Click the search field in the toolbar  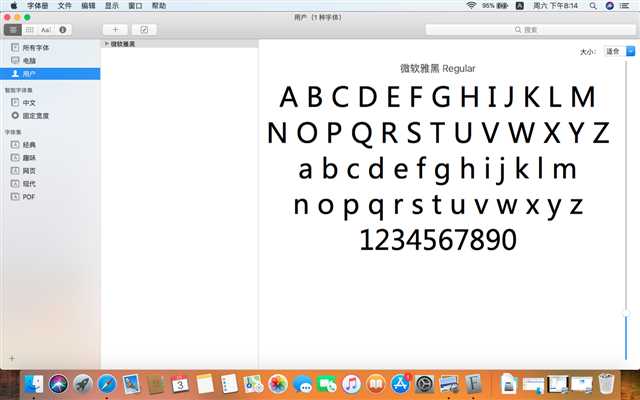click(x=530, y=30)
